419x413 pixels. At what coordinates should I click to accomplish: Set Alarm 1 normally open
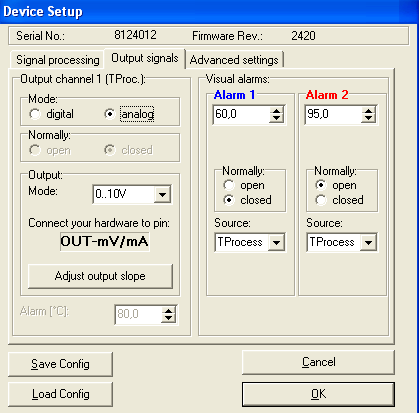[229, 185]
